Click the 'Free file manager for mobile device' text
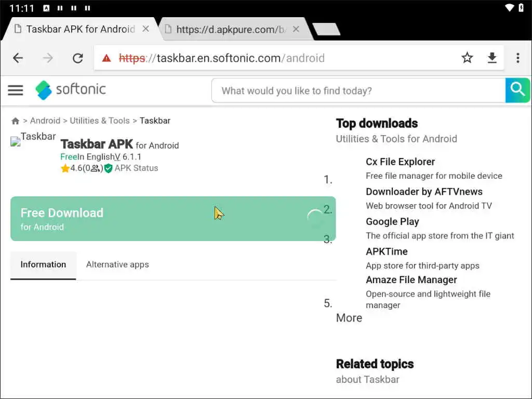This screenshot has width=532, height=399. click(x=434, y=176)
